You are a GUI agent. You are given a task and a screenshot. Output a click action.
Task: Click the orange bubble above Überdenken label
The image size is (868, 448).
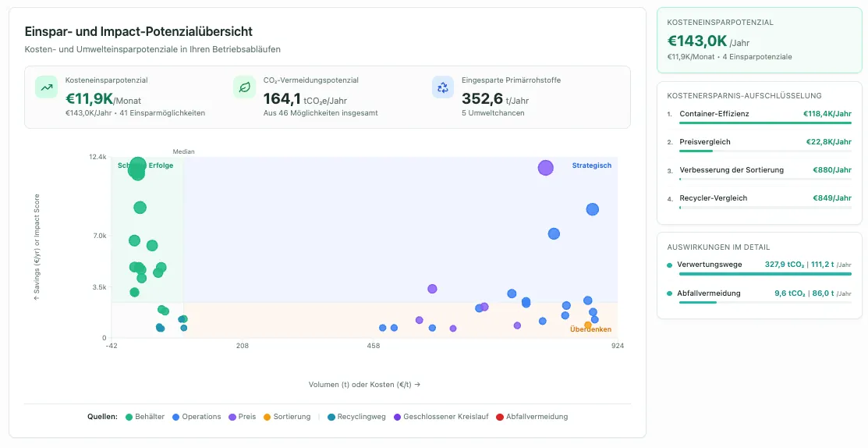pos(588,325)
